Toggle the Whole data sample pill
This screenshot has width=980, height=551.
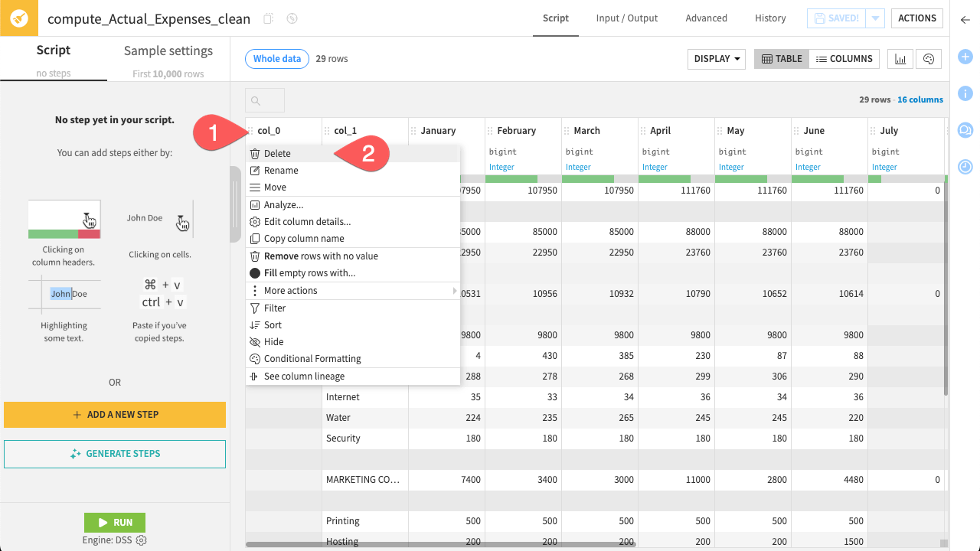pos(276,58)
